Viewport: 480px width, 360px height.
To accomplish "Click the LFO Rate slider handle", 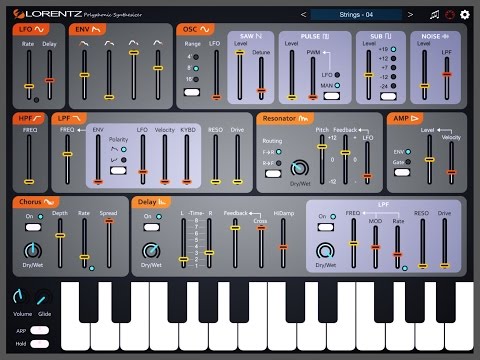I will [29, 86].
